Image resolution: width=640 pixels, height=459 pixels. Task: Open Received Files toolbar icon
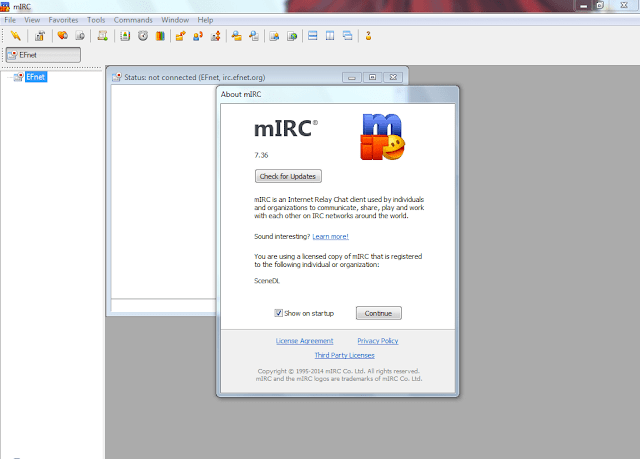click(236, 36)
